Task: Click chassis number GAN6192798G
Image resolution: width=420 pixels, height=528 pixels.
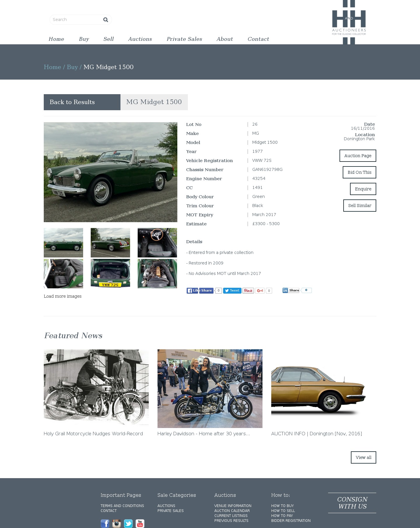Action: click(267, 169)
